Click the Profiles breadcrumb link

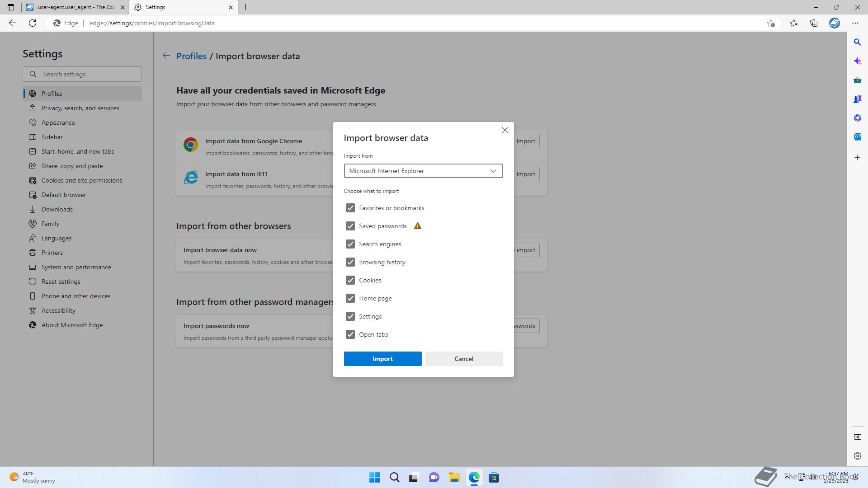point(191,56)
